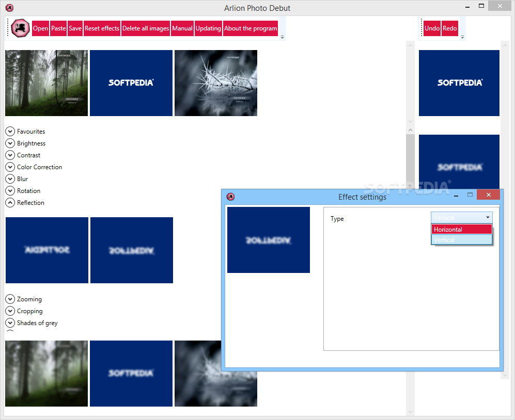The height and width of the screenshot is (420, 515).
Task: Click the blurred forest thumbnail at bottom
Action: coord(46,374)
